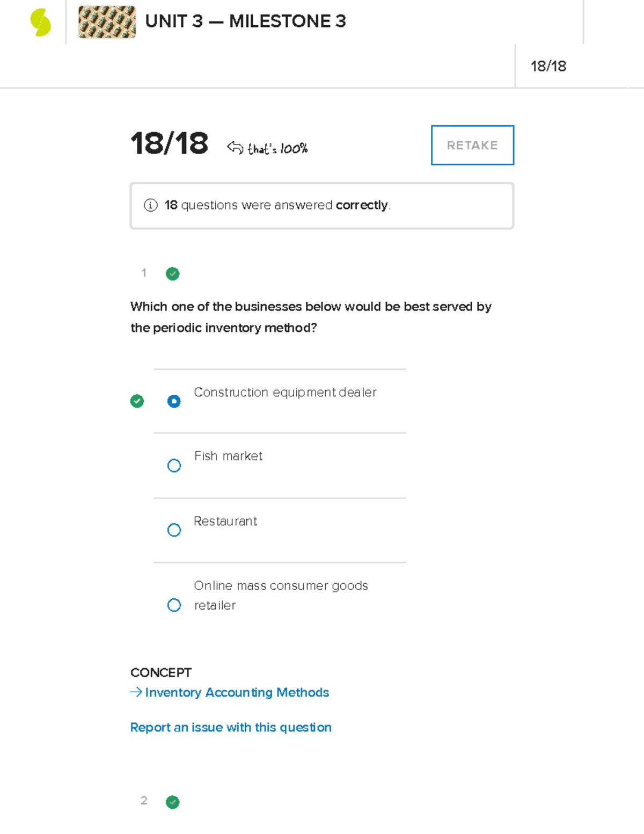
Task: Click question 1's green checkmark status icon
Action: 173,274
